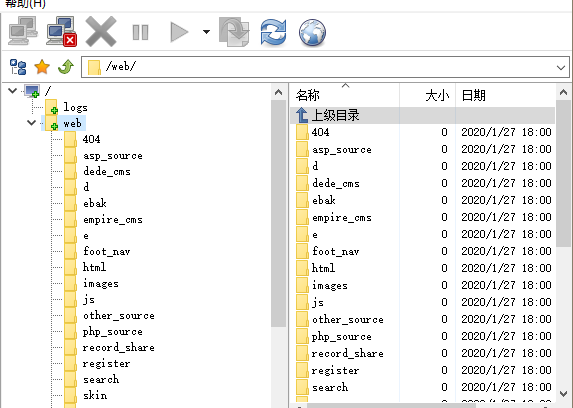Select empire_cms folder in the tree

pyautogui.click(x=113, y=220)
